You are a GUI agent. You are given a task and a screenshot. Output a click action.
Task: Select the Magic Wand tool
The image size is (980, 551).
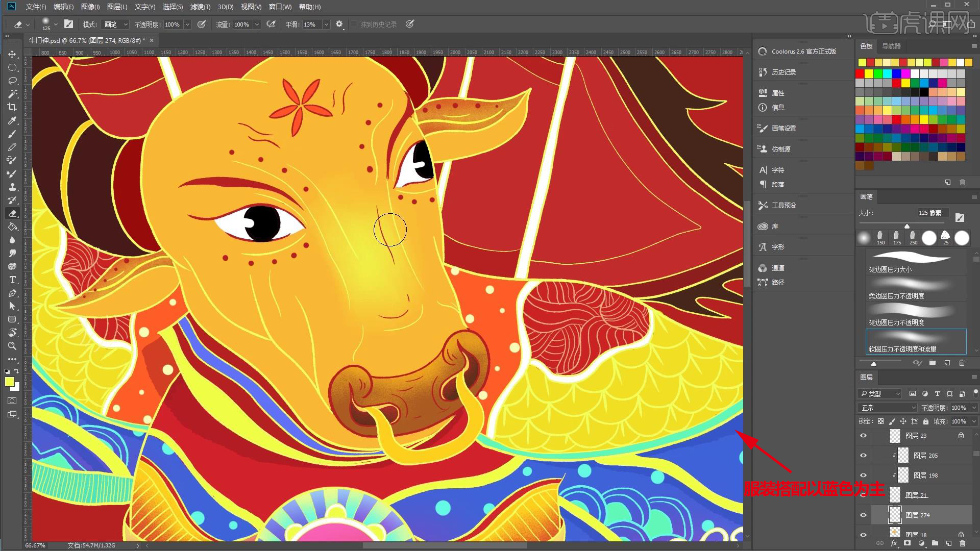[12, 94]
